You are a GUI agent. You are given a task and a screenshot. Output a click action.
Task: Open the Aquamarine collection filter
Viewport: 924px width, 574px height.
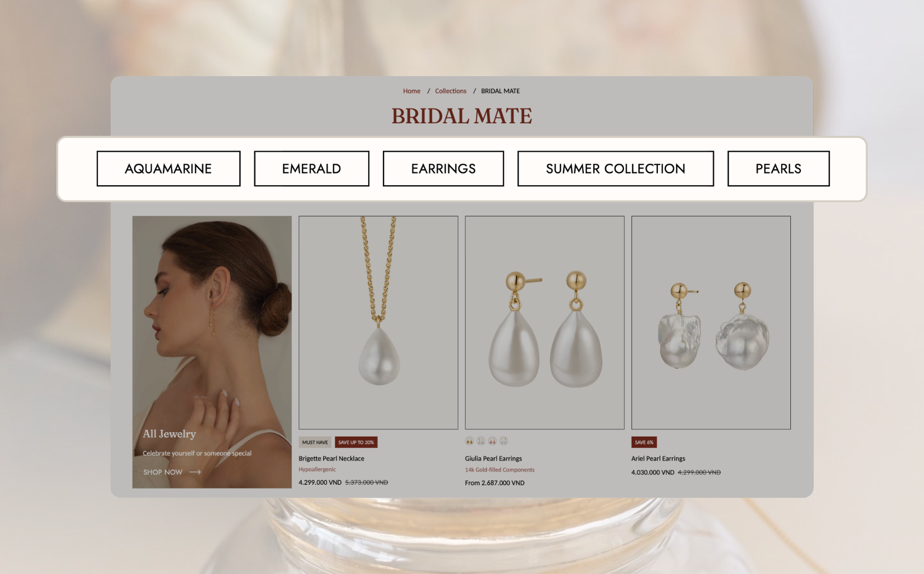tap(169, 169)
